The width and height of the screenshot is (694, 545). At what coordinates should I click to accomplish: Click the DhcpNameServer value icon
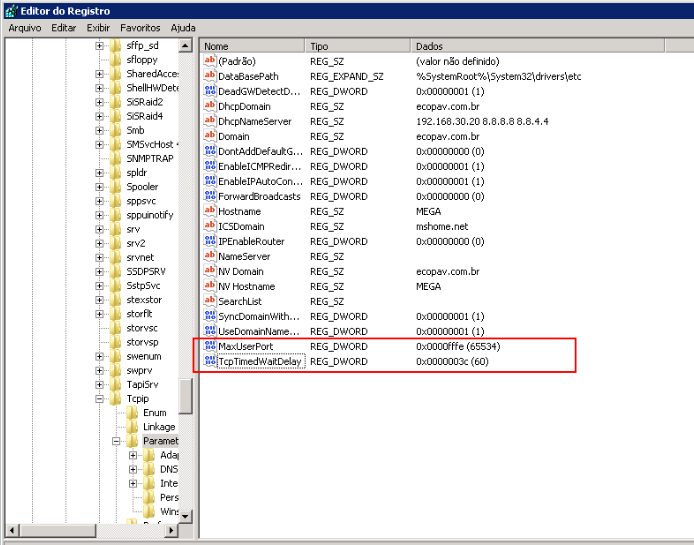210,121
